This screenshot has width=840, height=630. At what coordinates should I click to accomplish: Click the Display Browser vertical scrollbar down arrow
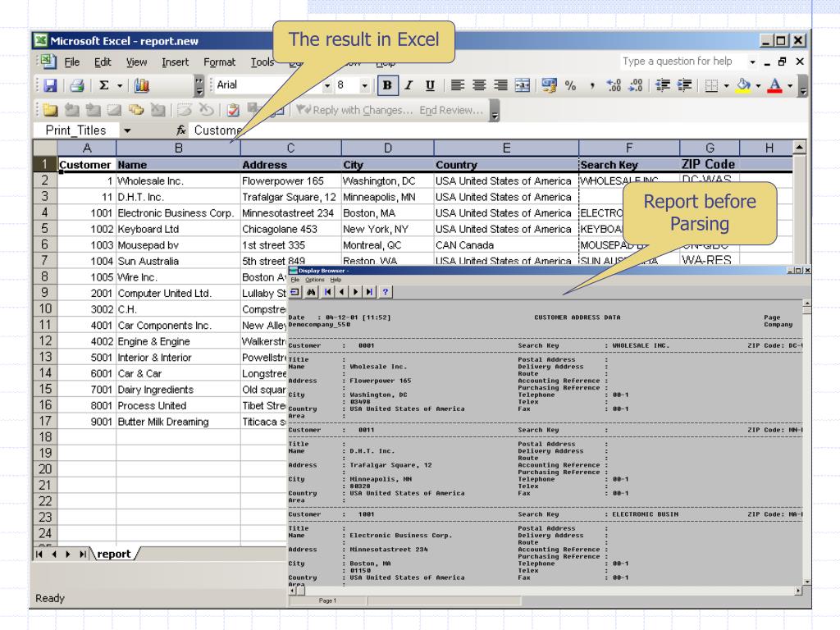click(x=807, y=582)
